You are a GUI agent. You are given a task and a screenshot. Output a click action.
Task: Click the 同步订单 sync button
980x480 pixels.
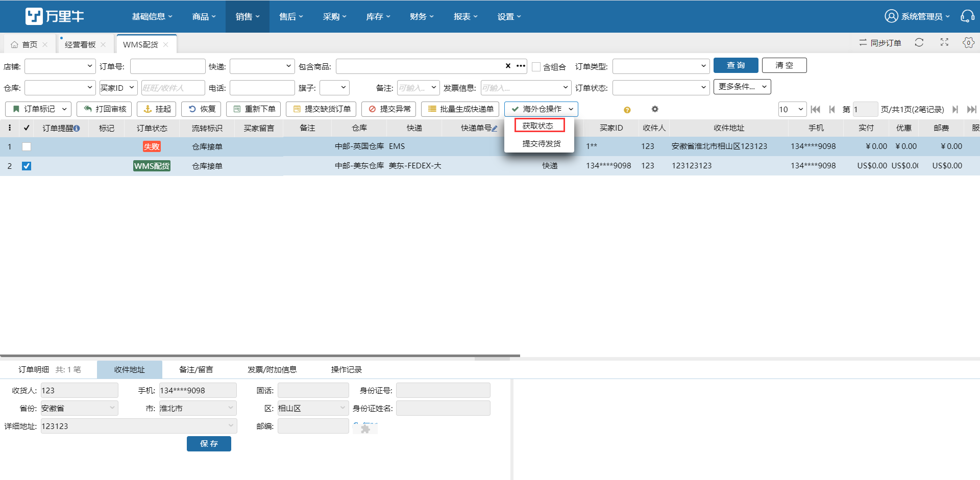click(x=880, y=43)
